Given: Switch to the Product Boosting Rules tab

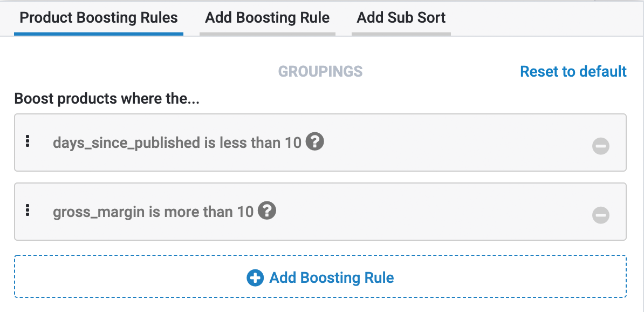Looking at the screenshot, I should pyautogui.click(x=99, y=18).
